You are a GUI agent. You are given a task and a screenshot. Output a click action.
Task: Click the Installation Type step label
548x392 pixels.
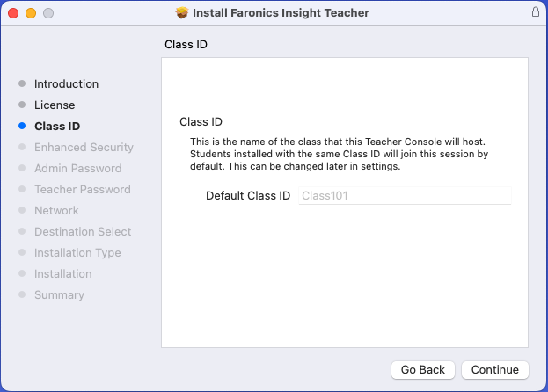click(x=77, y=253)
